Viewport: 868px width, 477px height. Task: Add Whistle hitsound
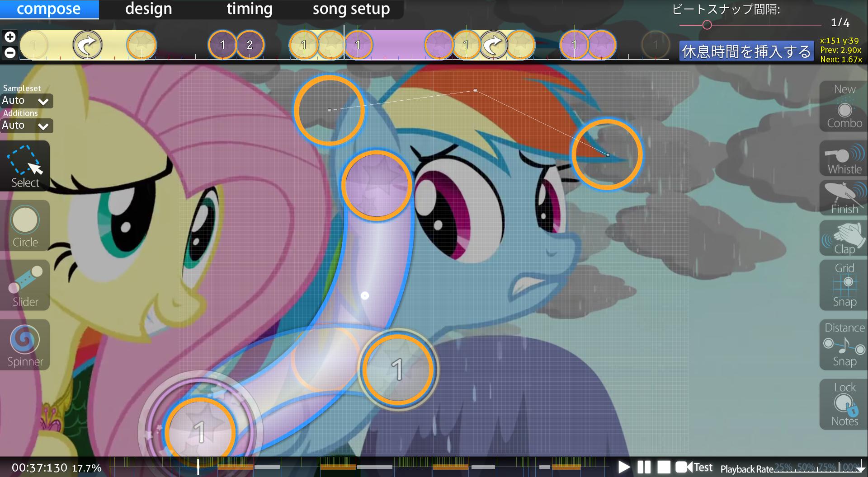tap(844, 159)
